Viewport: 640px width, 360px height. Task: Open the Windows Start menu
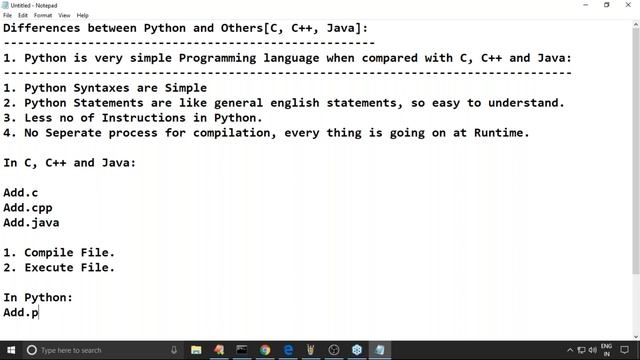click(11, 350)
